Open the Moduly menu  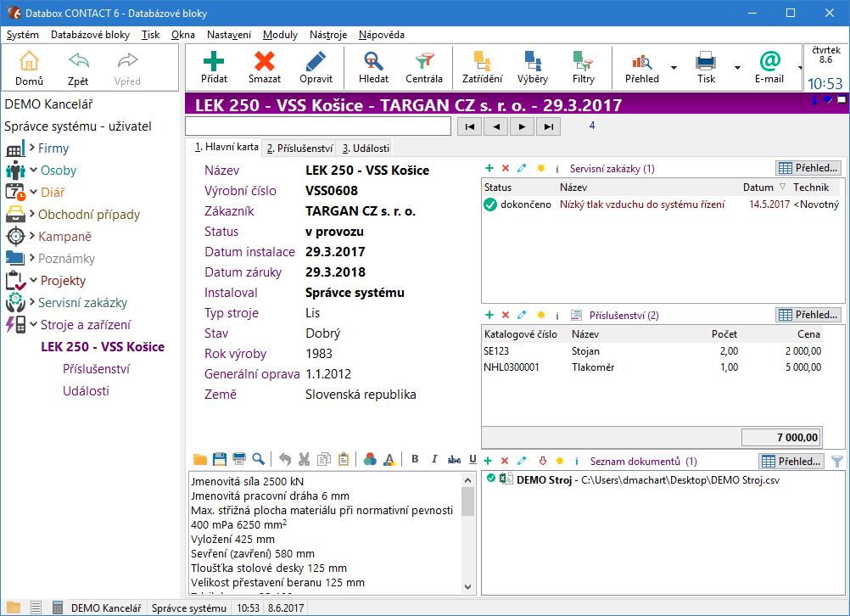[x=280, y=35]
